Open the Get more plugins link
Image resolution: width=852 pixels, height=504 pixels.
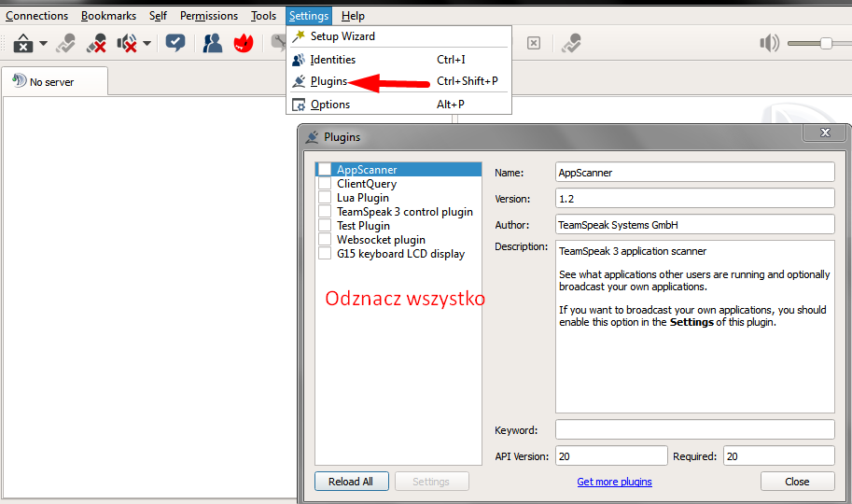click(615, 482)
